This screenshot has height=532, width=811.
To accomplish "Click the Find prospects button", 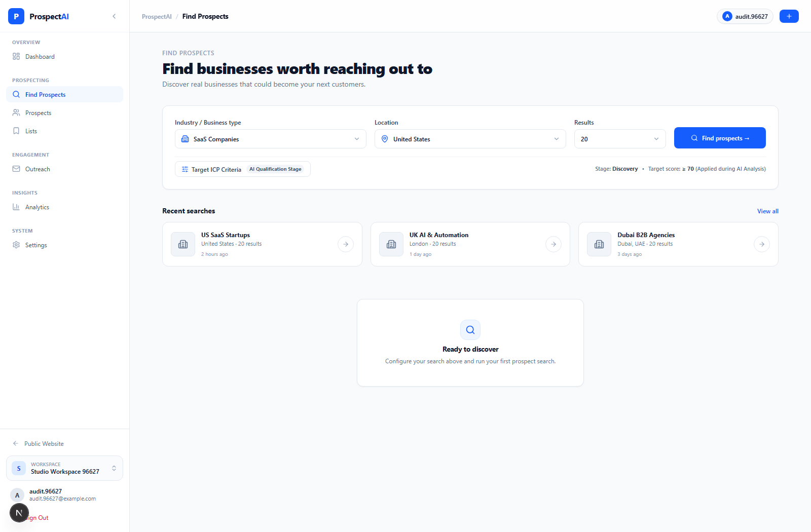I will (720, 138).
